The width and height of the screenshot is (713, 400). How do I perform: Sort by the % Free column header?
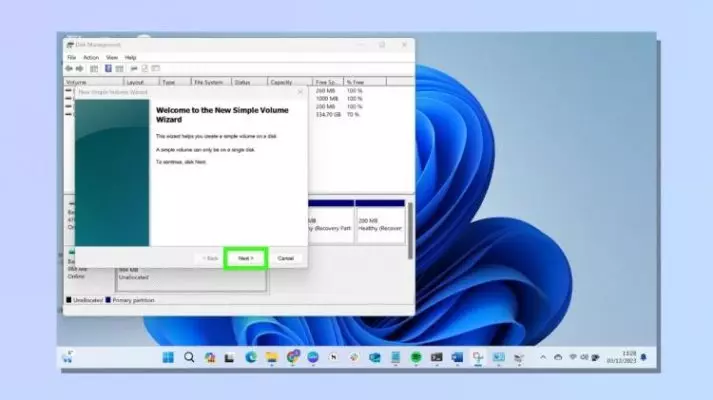[x=365, y=82]
